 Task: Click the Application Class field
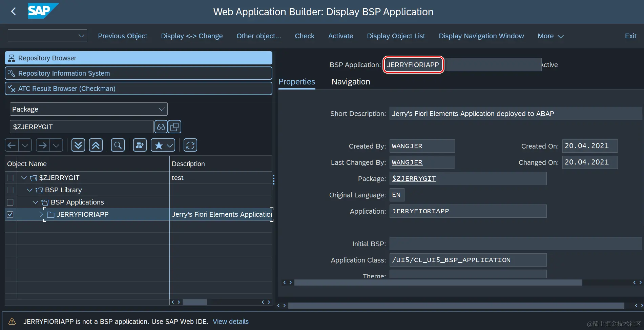point(468,260)
